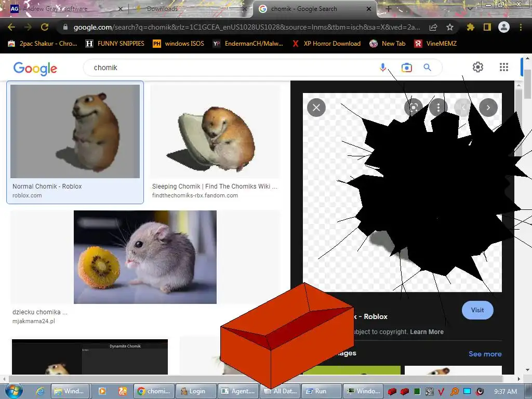The image size is (532, 399).
Task: Open the Google apps grid
Action: (x=504, y=67)
